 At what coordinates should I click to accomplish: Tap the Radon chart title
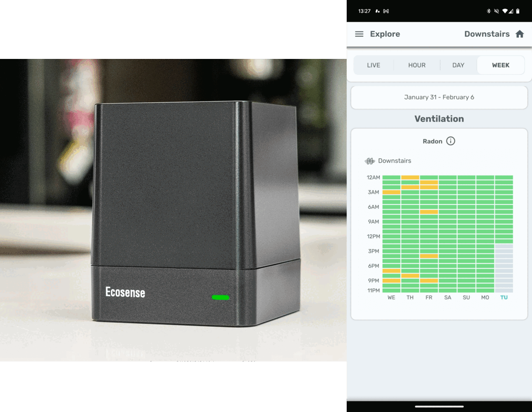tap(433, 141)
